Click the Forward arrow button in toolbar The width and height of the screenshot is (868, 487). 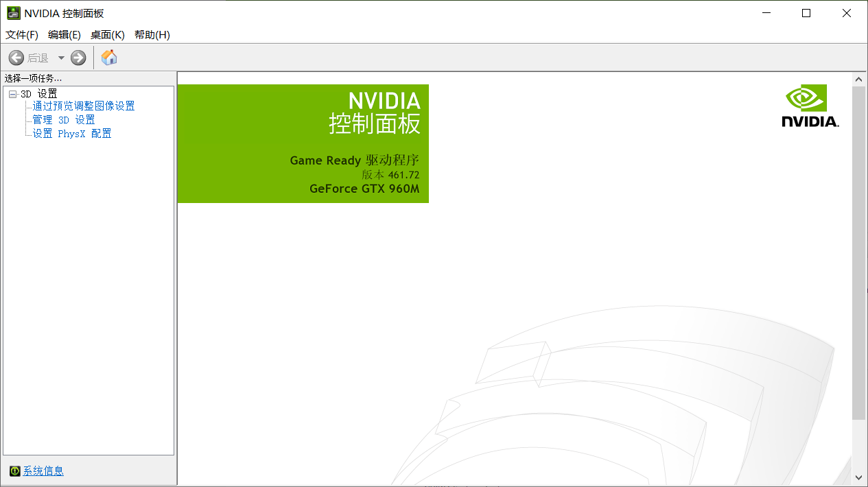[x=78, y=58]
